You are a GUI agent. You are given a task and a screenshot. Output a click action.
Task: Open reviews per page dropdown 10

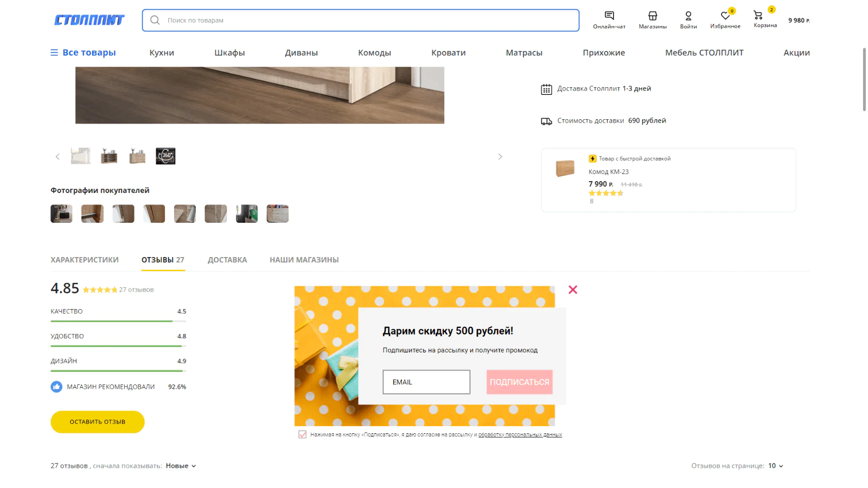tap(776, 466)
